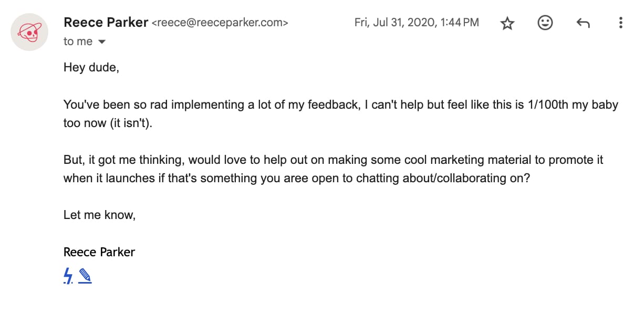
Task: Click the "Hey dude," greeting line
Action: pyautogui.click(x=91, y=68)
